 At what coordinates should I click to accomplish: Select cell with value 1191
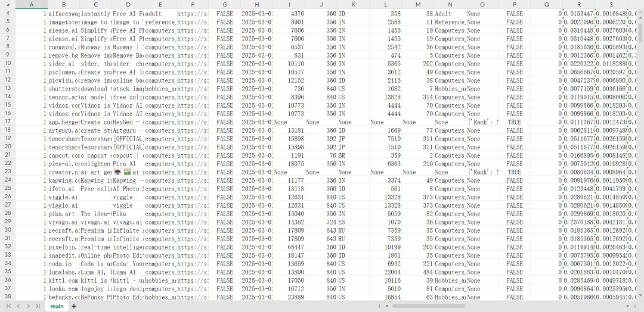click(x=289, y=155)
